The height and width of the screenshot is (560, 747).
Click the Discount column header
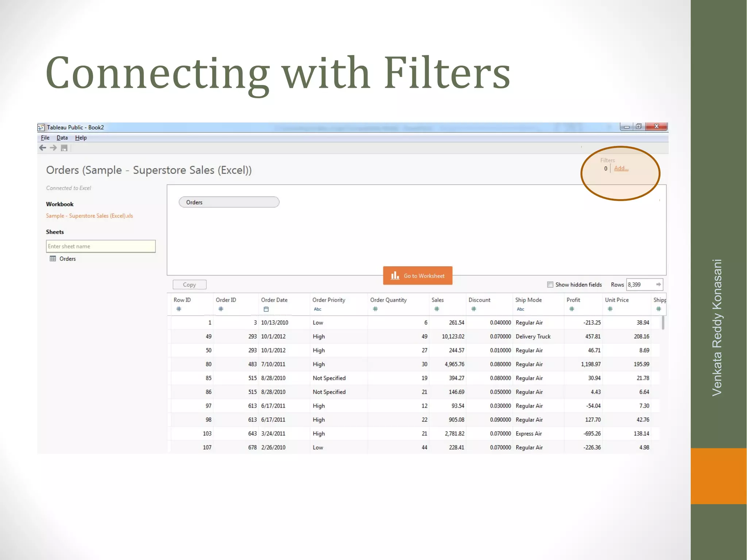pos(479,300)
